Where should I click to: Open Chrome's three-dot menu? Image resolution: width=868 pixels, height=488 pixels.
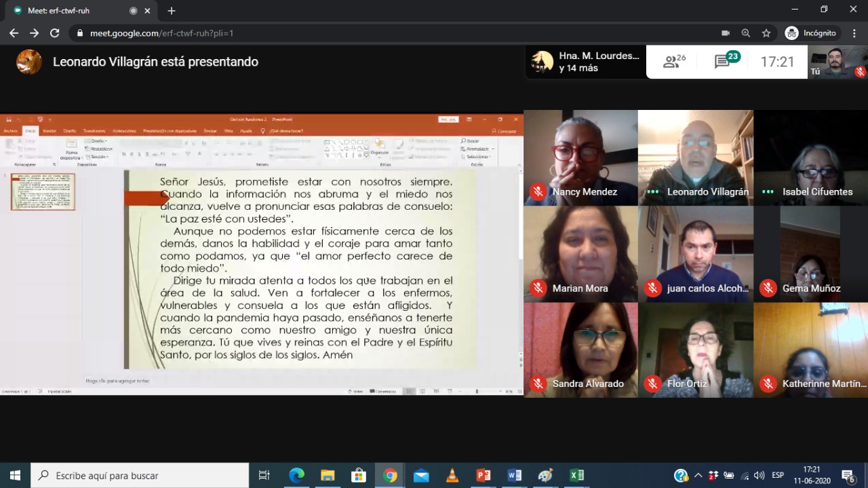[x=853, y=33]
